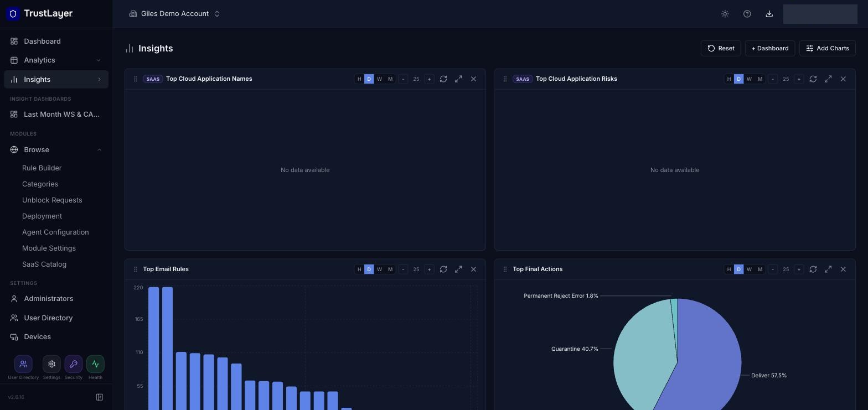
Task: Decrease count on Top Cloud Application Risks chart
Action: [773, 79]
